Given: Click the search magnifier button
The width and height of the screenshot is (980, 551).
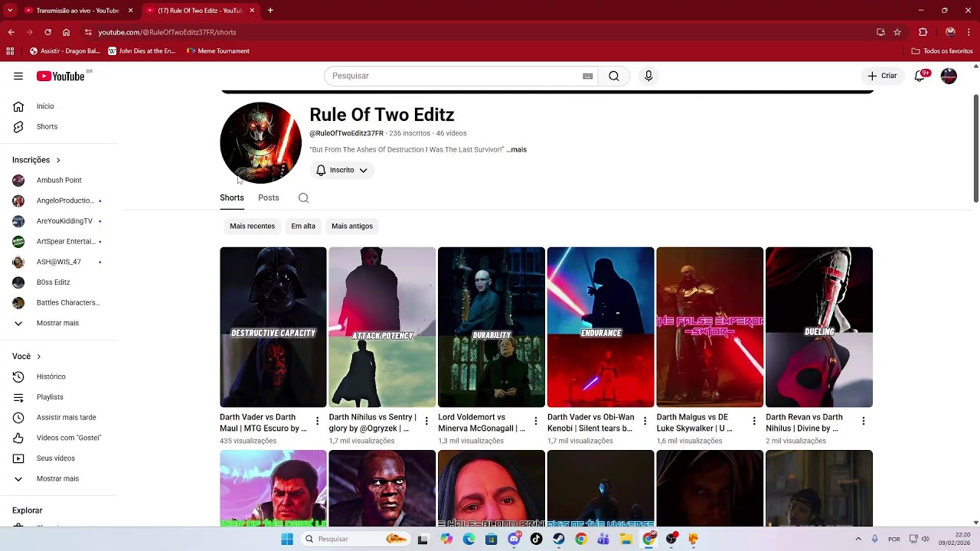Looking at the screenshot, I should 614,76.
